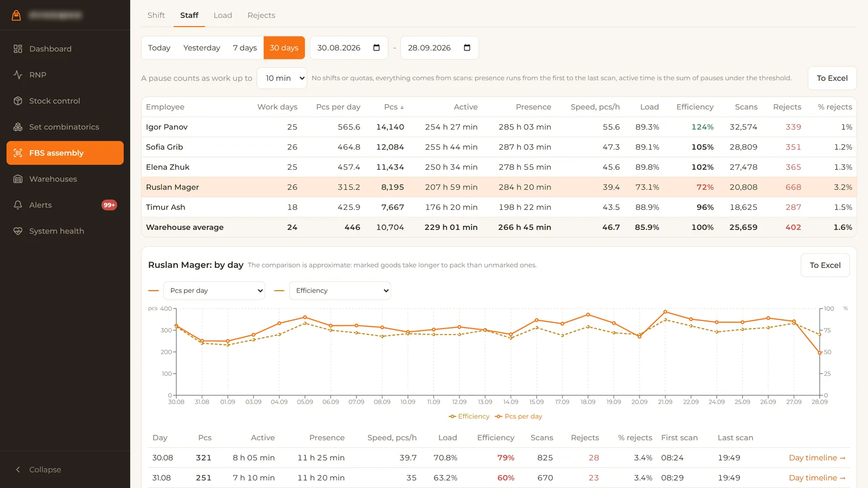Open Day timeline for 31.08
The image size is (868, 488).
(x=817, y=478)
